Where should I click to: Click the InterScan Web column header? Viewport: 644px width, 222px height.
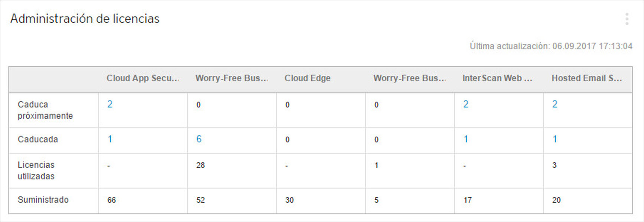(497, 78)
